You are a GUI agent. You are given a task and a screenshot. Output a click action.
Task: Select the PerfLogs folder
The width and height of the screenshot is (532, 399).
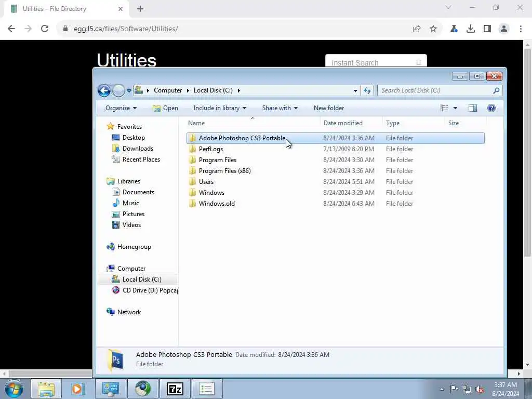pyautogui.click(x=335, y=149)
